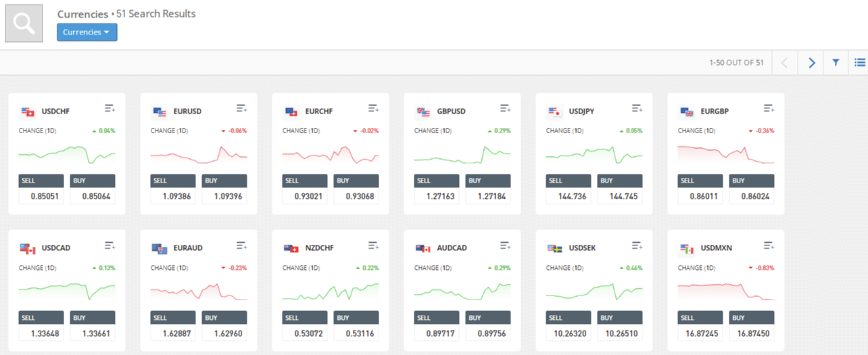Image resolution: width=868 pixels, height=355 pixels.
Task: Sell NZDCHF at 0.53072
Action: tap(305, 326)
